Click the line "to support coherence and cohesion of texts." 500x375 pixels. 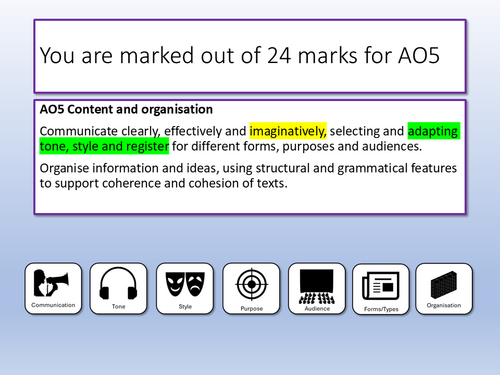(163, 183)
